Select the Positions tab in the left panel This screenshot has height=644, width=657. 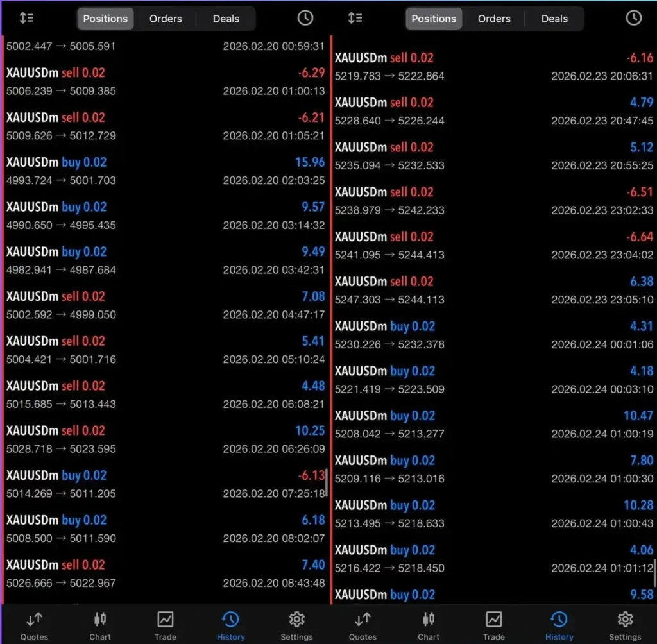tap(105, 18)
